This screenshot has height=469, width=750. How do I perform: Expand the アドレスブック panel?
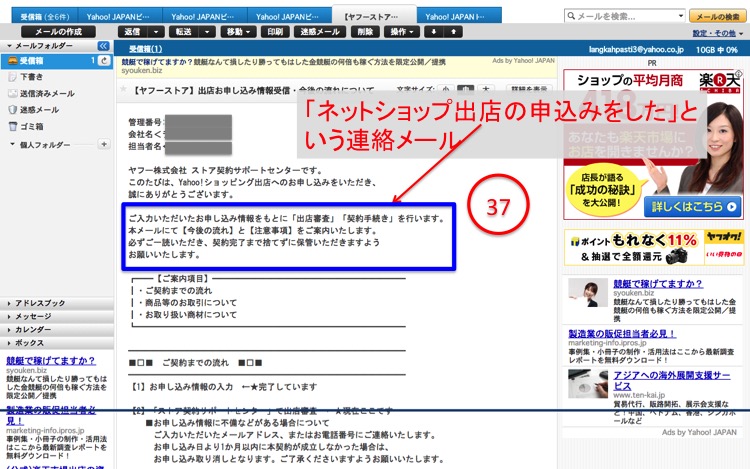(x=56, y=304)
